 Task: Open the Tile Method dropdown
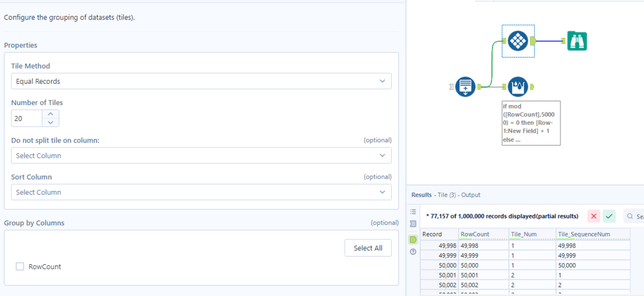(x=201, y=81)
